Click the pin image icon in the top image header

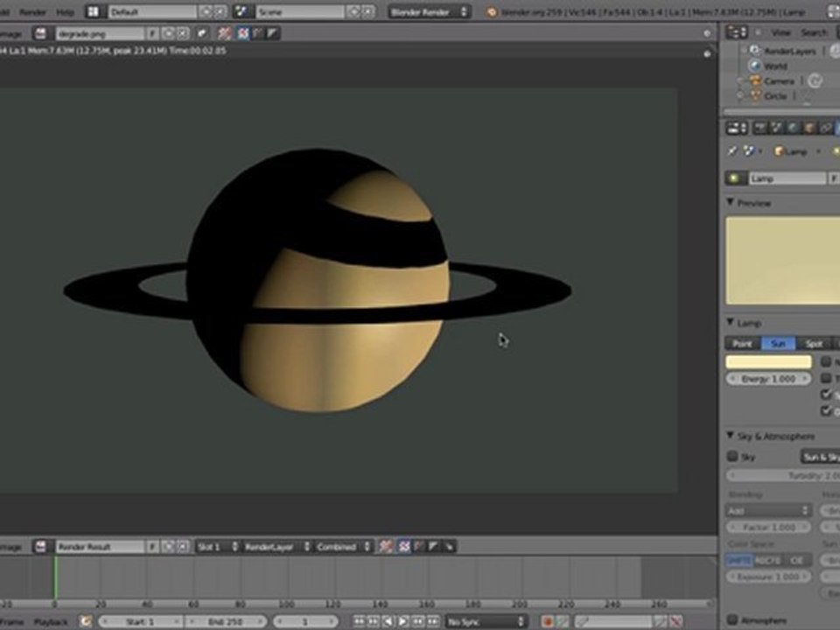click(x=202, y=33)
